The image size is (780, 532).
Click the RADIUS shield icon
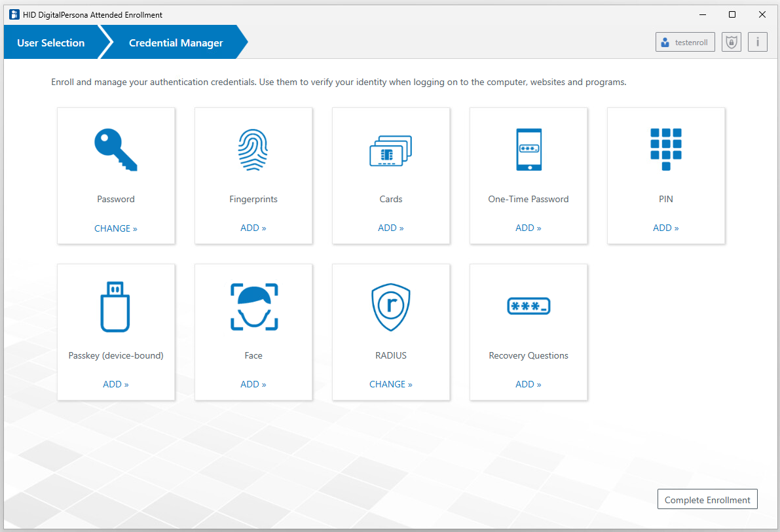click(x=391, y=306)
